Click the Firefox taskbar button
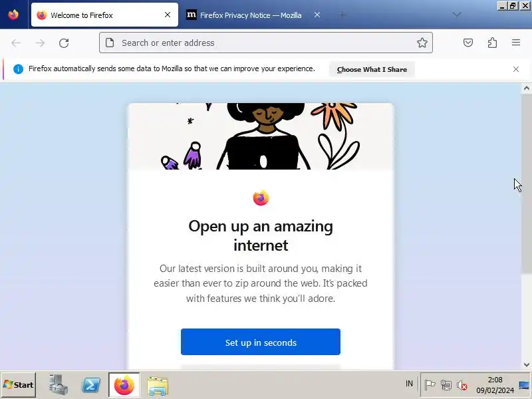 pos(124,385)
